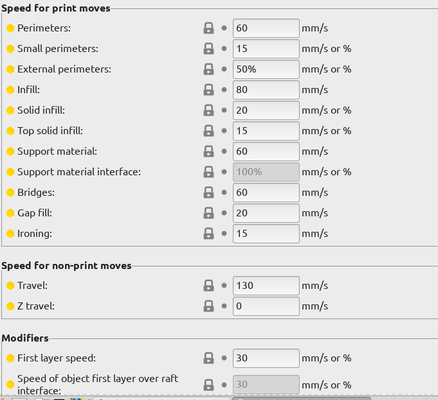Image resolution: width=438 pixels, height=400 pixels.
Task: Click the lock icon beside Travel speed
Action: pyautogui.click(x=209, y=285)
